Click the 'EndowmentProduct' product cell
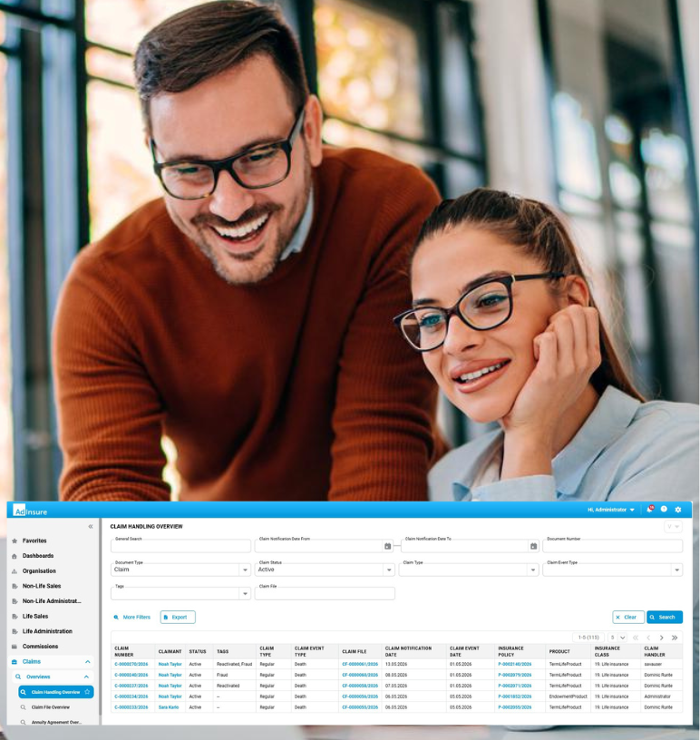700x740 pixels. (x=569, y=696)
